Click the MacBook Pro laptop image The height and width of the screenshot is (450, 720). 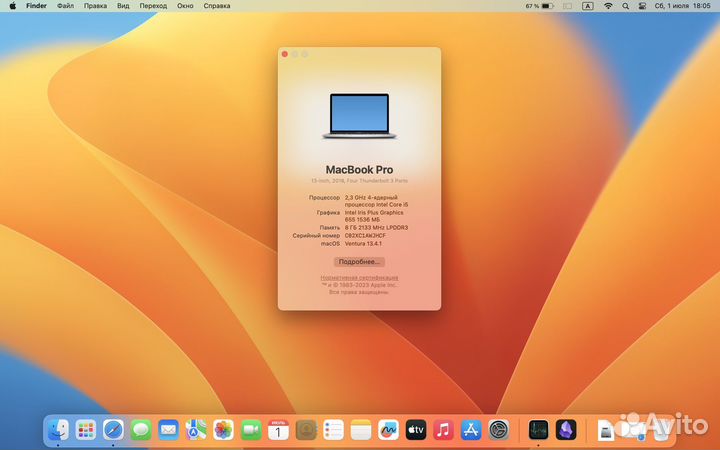click(x=359, y=116)
